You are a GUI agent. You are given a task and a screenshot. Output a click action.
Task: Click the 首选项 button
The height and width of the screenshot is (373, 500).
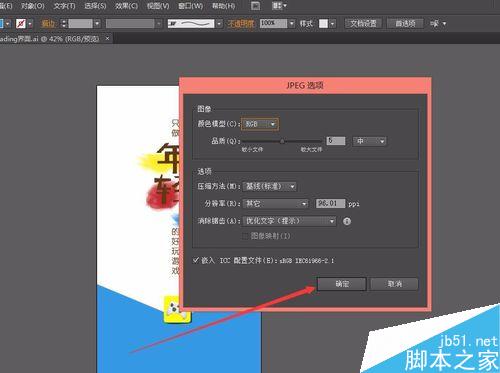click(x=405, y=23)
